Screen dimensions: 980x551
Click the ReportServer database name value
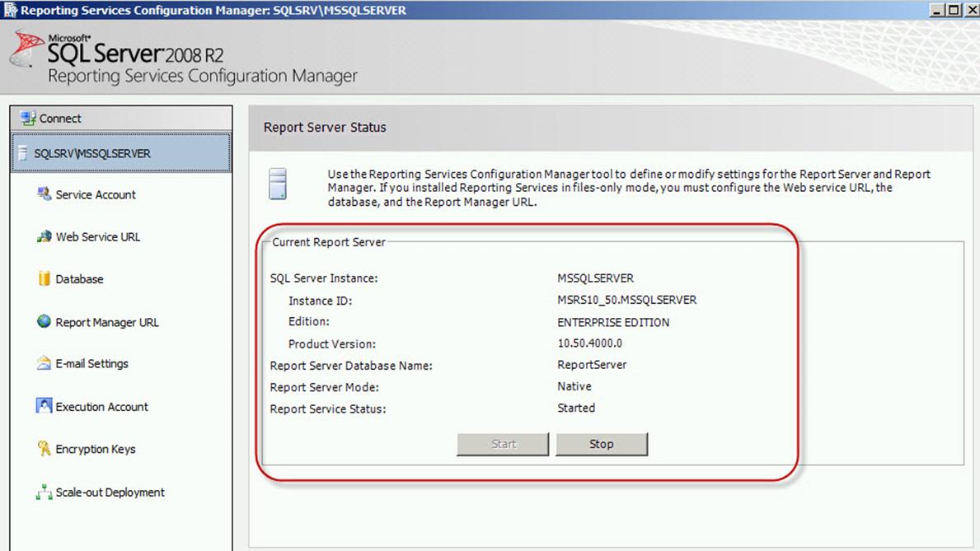click(x=592, y=365)
